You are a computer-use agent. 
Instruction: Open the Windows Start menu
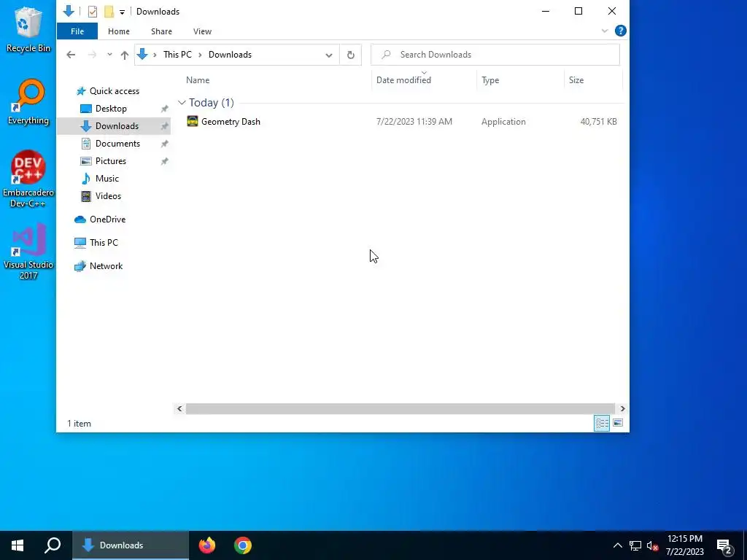coord(18,545)
